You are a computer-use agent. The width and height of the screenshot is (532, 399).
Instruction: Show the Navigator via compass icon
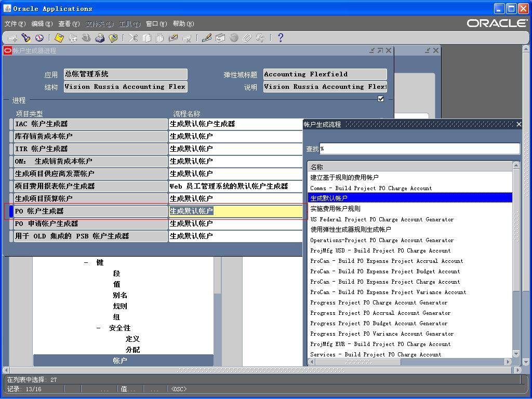tap(39, 38)
